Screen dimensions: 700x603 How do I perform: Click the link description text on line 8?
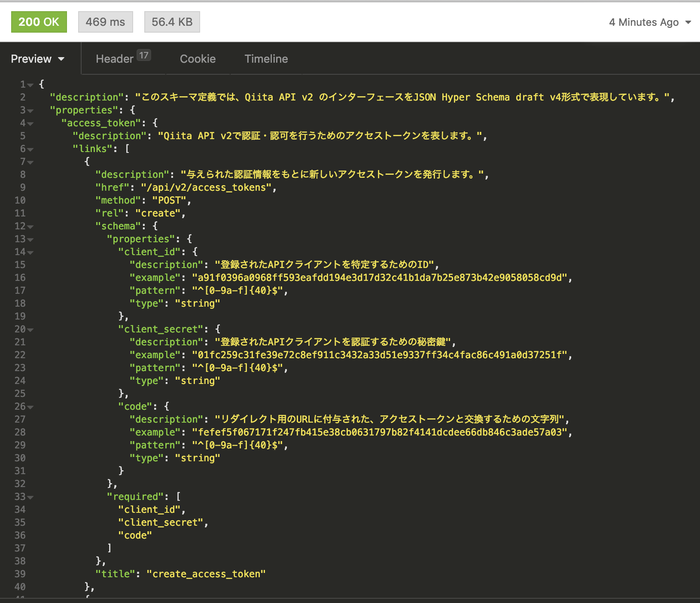332,175
